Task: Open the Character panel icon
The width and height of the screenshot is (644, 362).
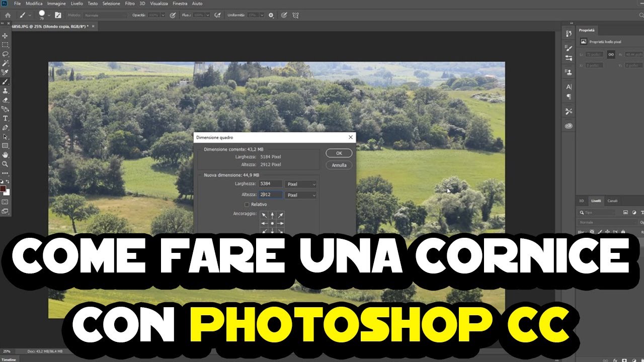Action: pyautogui.click(x=569, y=87)
